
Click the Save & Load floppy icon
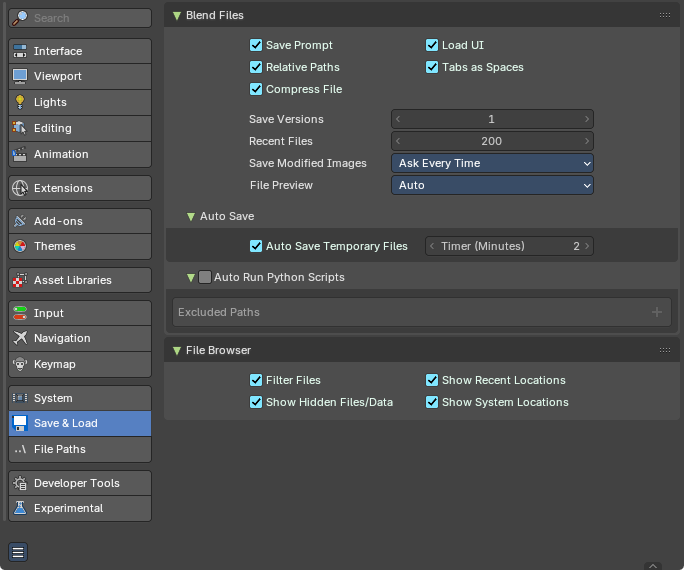[x=20, y=423]
